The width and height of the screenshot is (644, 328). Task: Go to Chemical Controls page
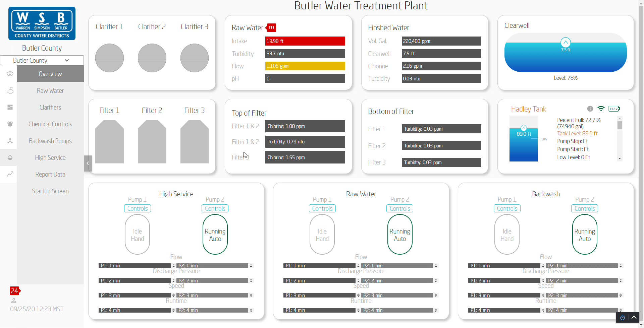[50, 124]
